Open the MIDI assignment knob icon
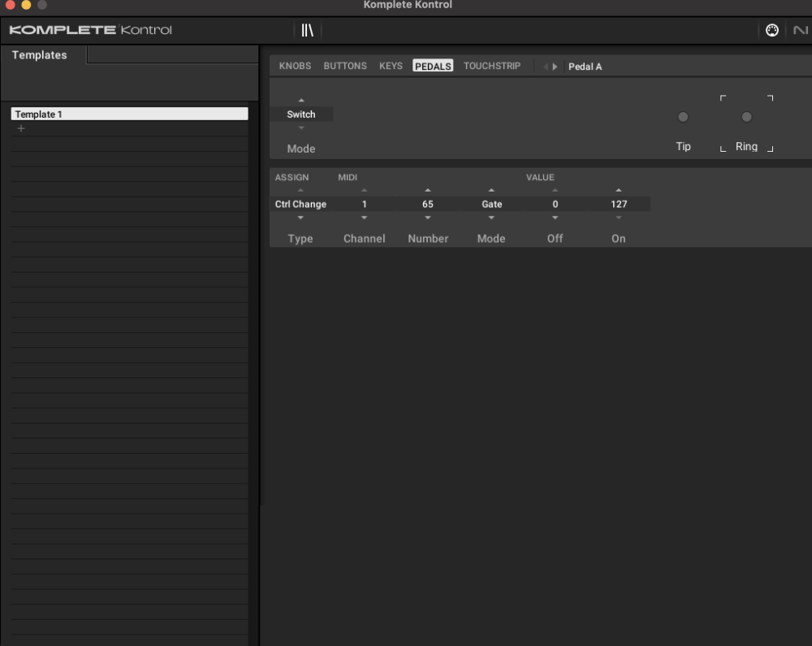The height and width of the screenshot is (646, 812). [x=771, y=30]
